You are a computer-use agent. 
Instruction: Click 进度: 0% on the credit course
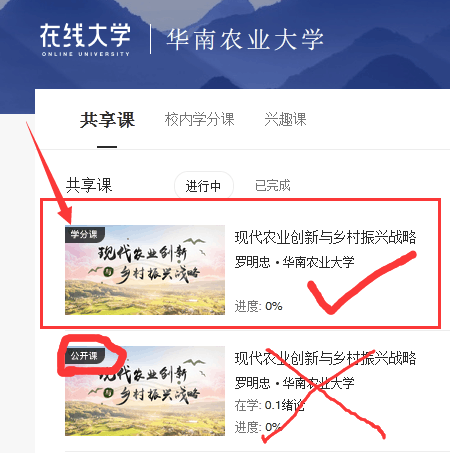pos(258,306)
